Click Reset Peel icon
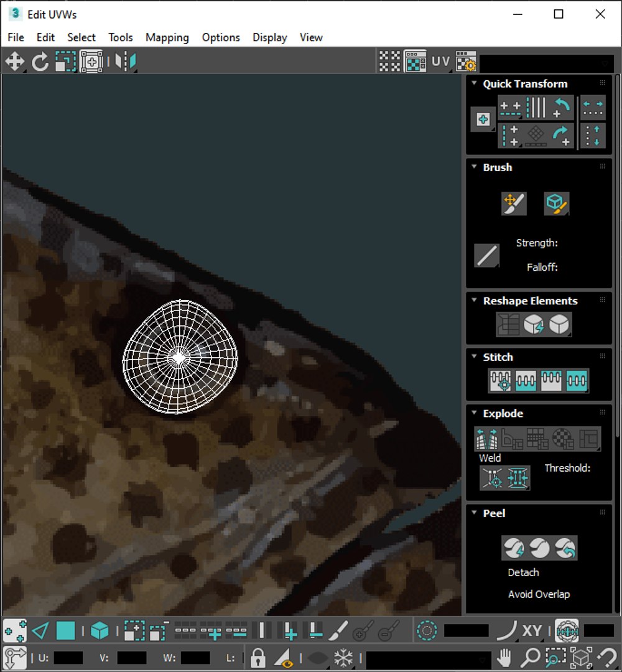Screen dimensions: 622x672 click(565, 548)
